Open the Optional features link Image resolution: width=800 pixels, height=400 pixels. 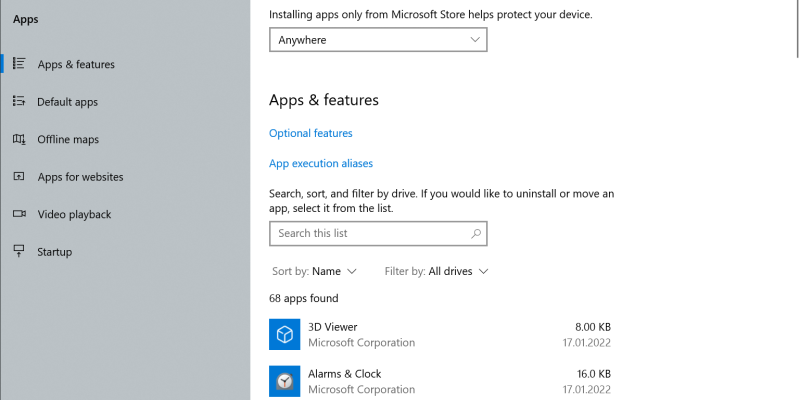[310, 133]
